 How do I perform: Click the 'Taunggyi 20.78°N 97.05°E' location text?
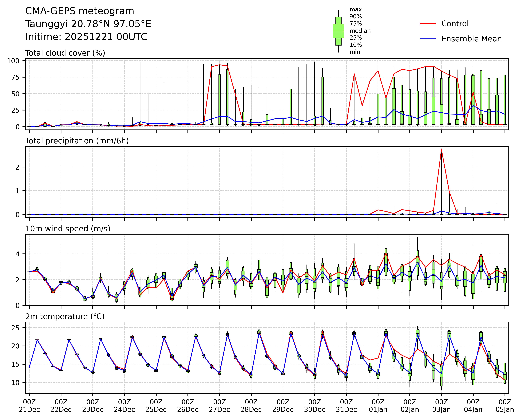[88, 24]
